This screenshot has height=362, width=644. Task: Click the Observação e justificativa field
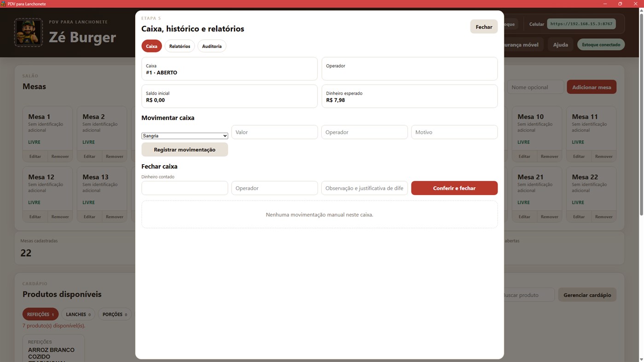[364, 188]
